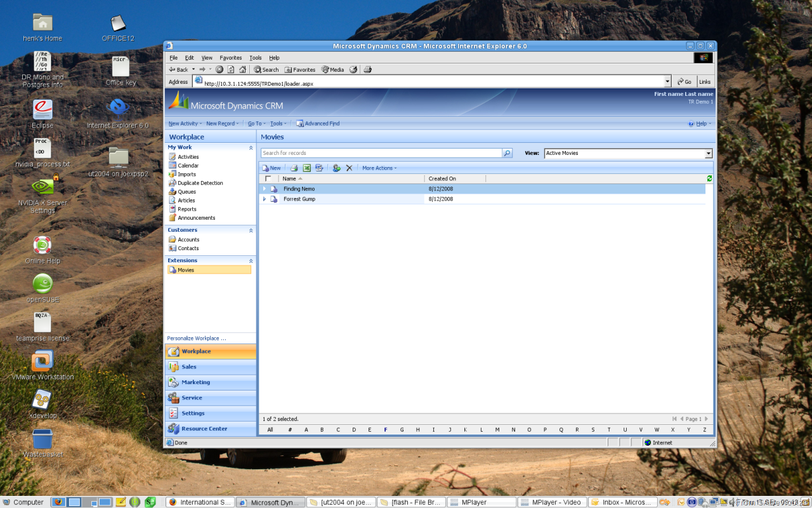
Task: Click in the Search for records field
Action: (x=381, y=153)
